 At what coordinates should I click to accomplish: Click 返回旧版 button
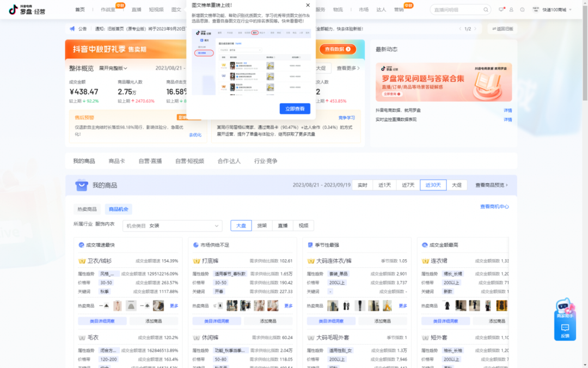(503, 28)
